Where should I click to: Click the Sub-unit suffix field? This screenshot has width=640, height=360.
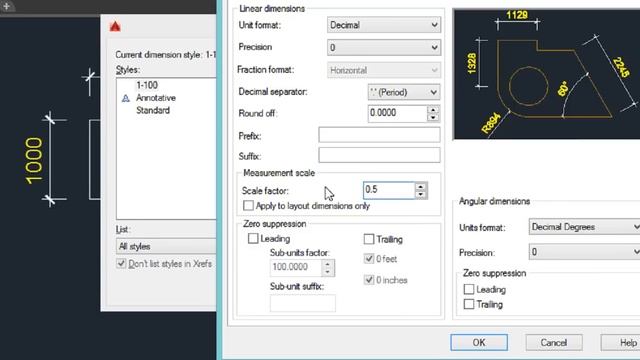302,303
